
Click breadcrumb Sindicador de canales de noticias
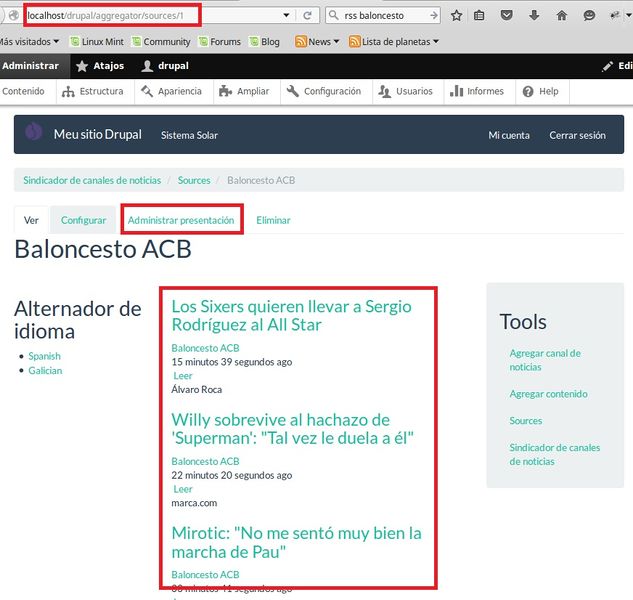pos(92,180)
